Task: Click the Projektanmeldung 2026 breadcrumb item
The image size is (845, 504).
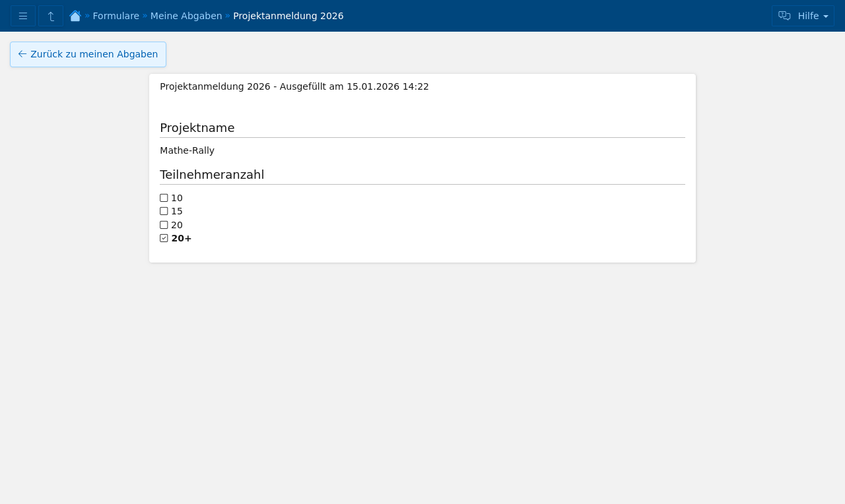Action: (288, 16)
